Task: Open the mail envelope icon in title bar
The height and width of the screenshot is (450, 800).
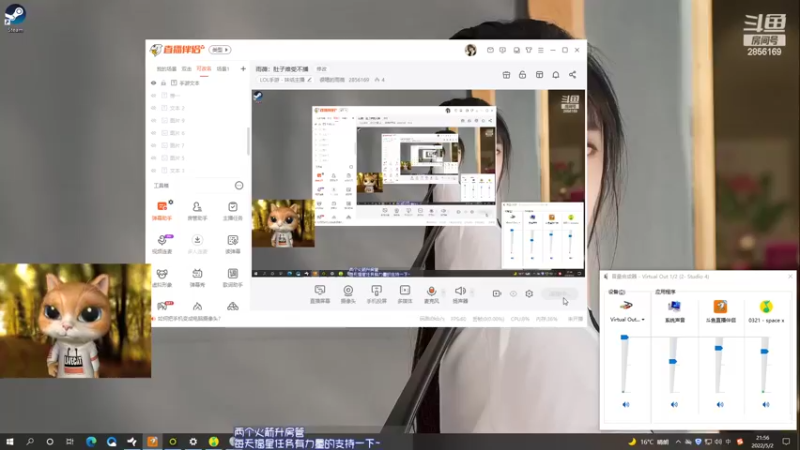Action: click(490, 50)
